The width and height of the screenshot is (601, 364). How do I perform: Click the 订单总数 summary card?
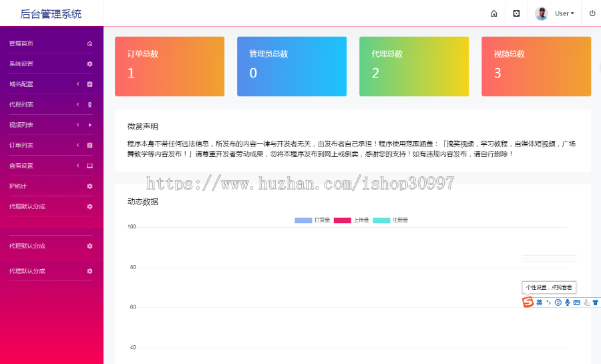(170, 66)
